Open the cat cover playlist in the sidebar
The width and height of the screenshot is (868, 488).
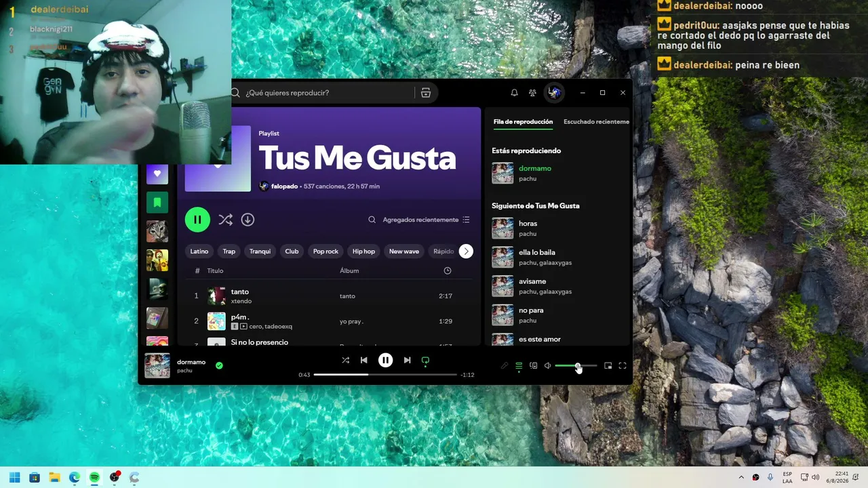pos(157,232)
